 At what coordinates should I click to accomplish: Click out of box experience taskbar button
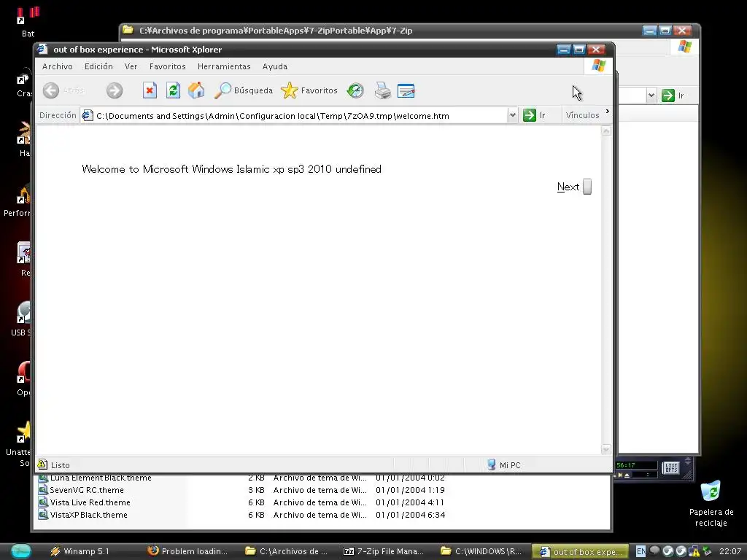click(579, 552)
